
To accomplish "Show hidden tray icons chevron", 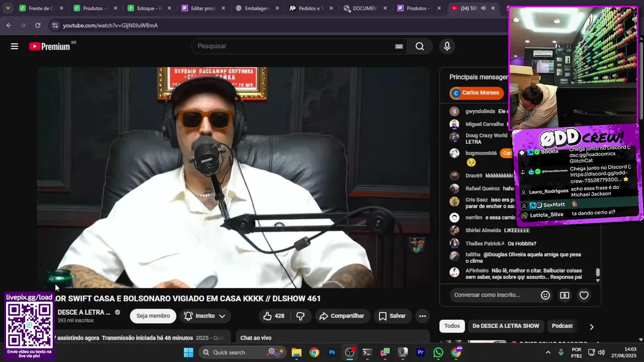I will click(x=548, y=352).
